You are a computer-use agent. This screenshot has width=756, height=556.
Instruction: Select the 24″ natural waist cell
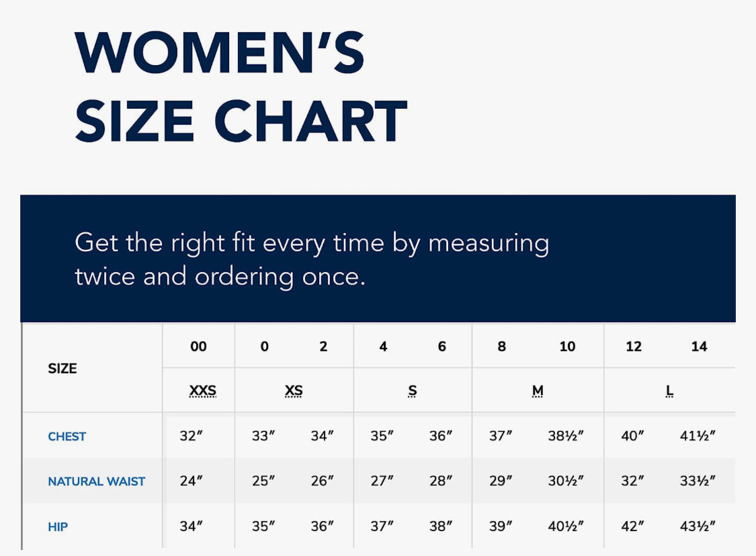click(191, 481)
